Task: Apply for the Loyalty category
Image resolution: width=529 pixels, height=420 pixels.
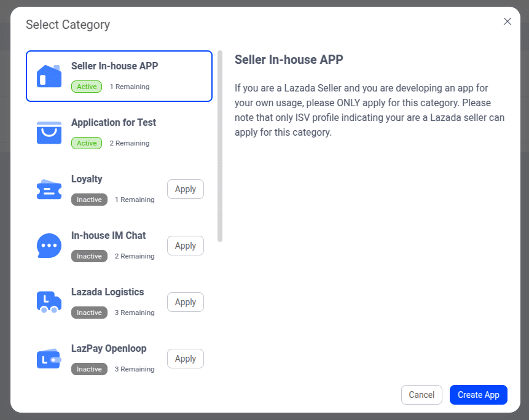Action: [x=185, y=189]
